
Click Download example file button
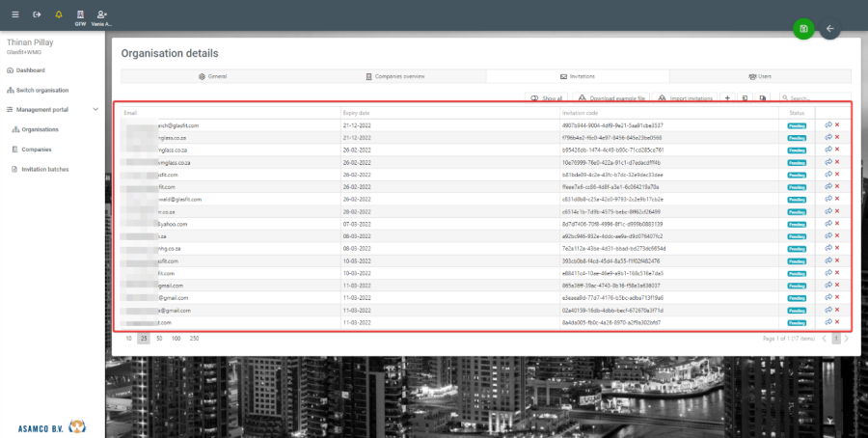point(611,98)
